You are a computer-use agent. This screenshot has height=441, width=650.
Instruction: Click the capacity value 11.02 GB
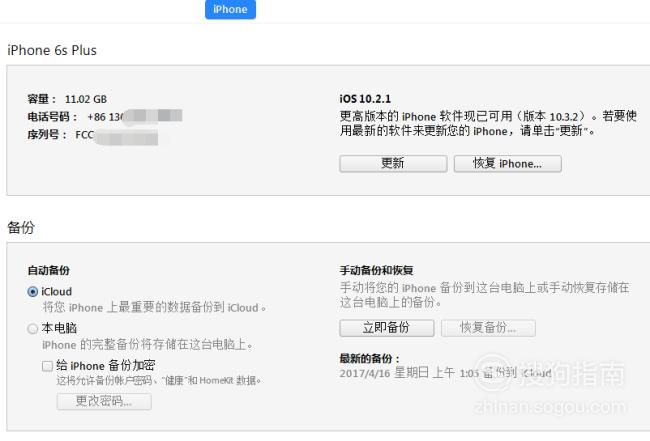pyautogui.click(x=86, y=99)
